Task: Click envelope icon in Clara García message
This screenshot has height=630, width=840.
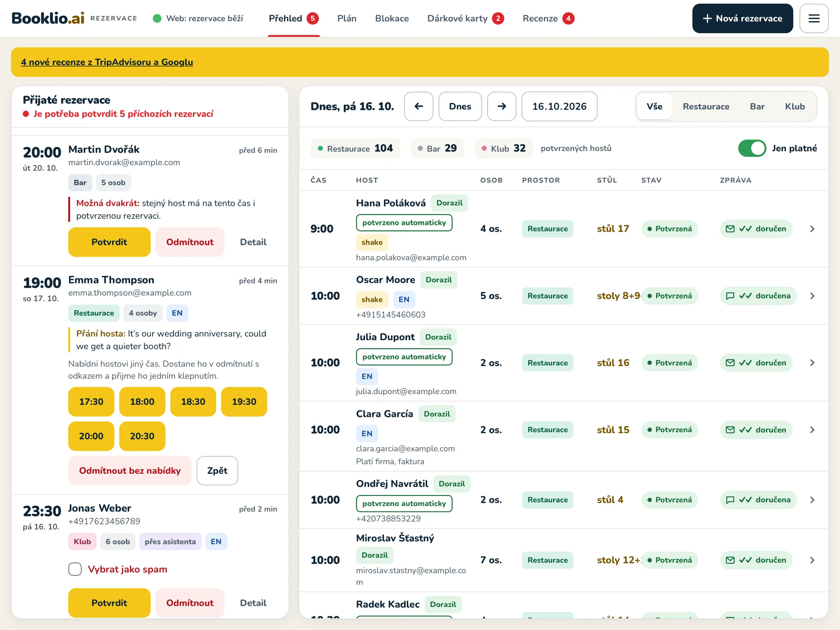Action: (x=730, y=430)
